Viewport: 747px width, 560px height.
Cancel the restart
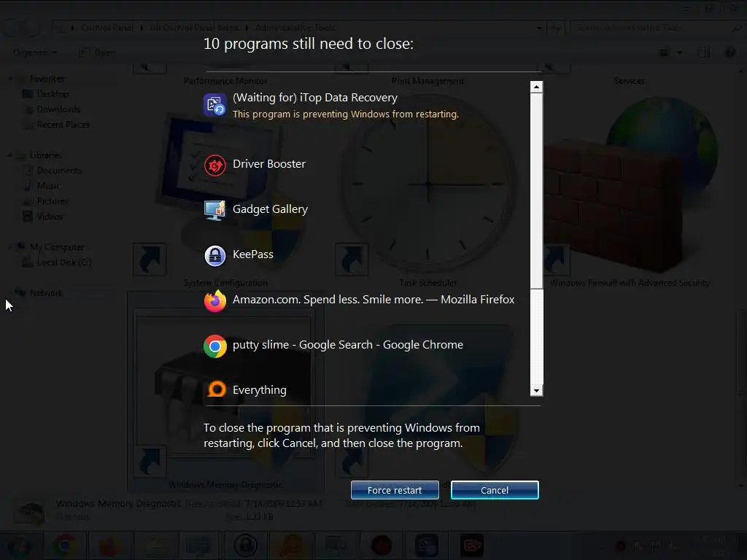[x=495, y=490]
